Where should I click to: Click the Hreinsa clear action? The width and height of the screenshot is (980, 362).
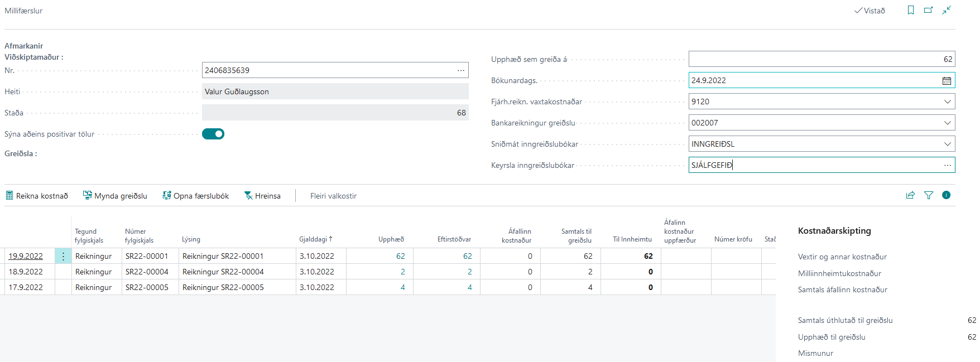click(x=262, y=196)
